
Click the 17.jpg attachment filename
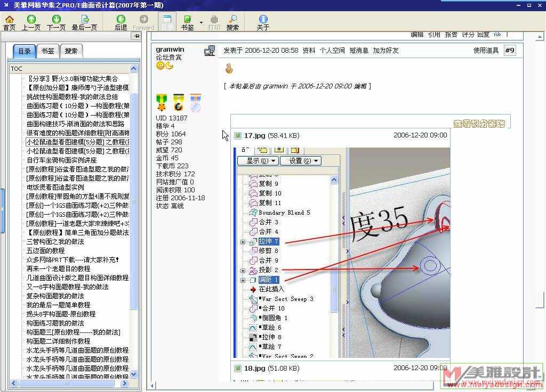(254, 136)
